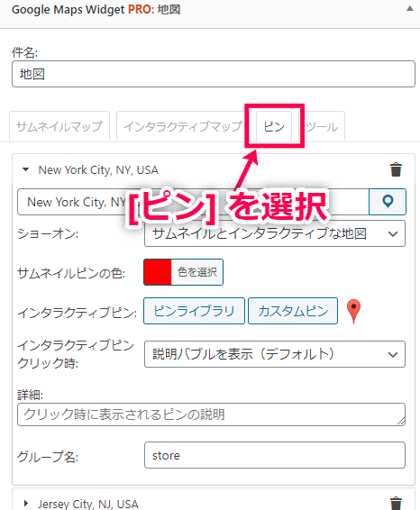Click the location marker button beside address

(x=388, y=202)
